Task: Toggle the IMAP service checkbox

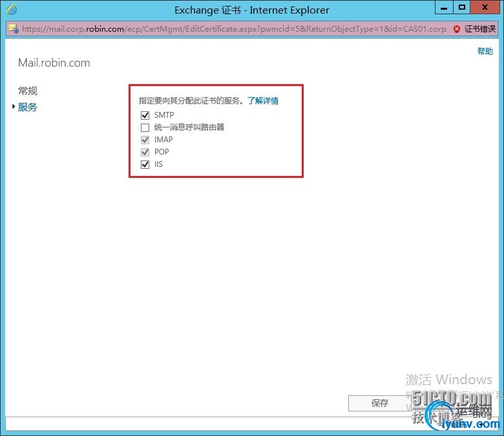Action: tap(145, 140)
